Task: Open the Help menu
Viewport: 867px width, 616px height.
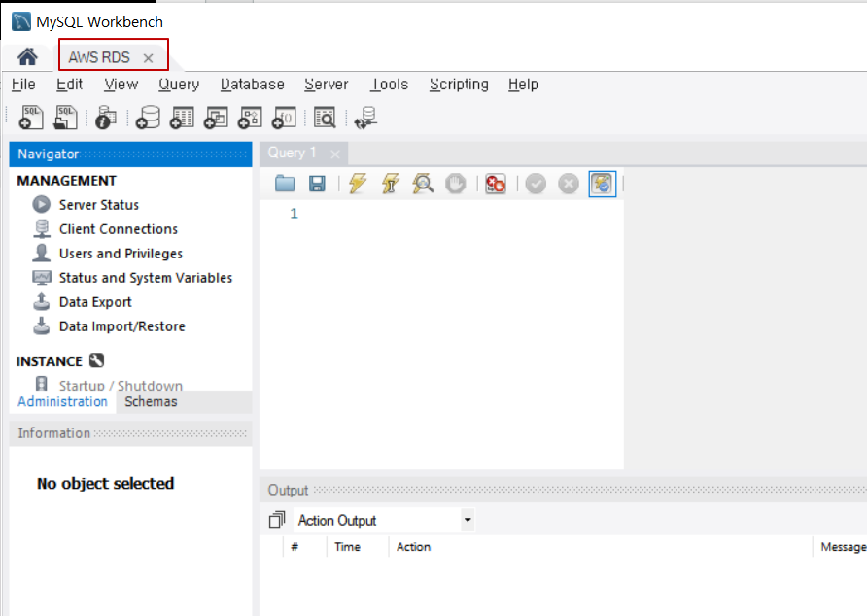Action: coord(523,85)
